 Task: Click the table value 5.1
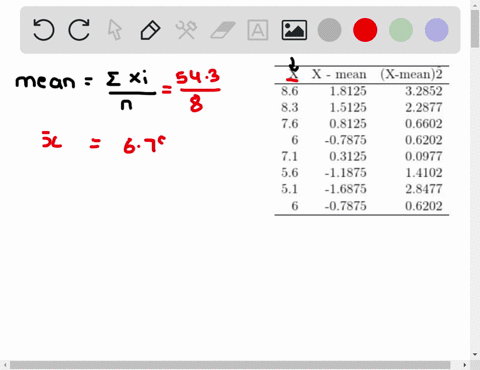(290, 189)
